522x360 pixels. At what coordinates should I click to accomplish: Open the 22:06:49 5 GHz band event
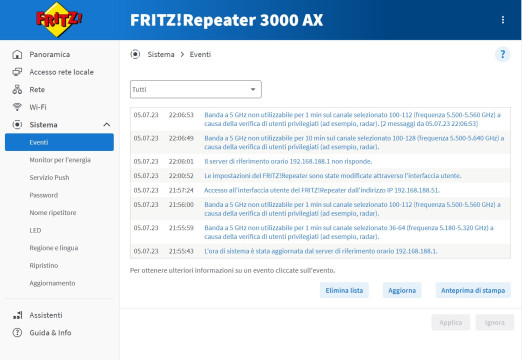pos(354,142)
